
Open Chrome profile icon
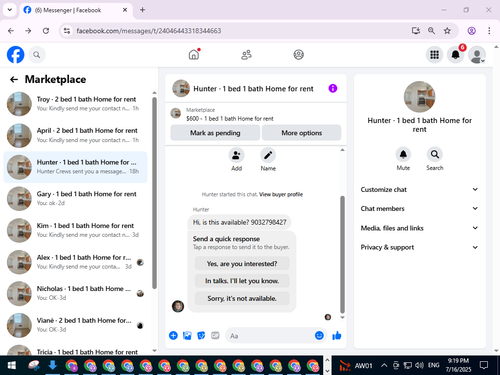pyautogui.click(x=471, y=31)
